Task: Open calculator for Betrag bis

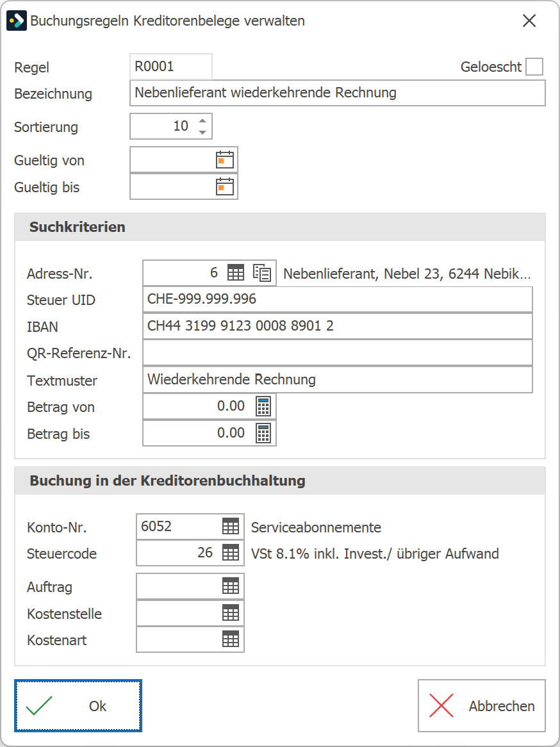Action: (263, 432)
